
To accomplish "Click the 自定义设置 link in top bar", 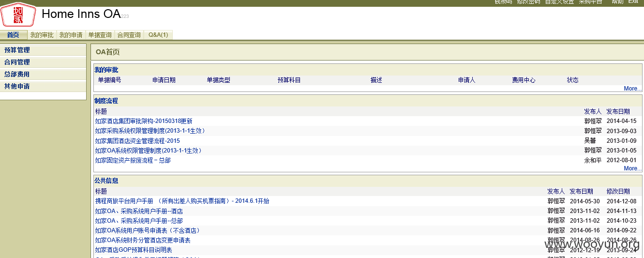I will (559, 2).
